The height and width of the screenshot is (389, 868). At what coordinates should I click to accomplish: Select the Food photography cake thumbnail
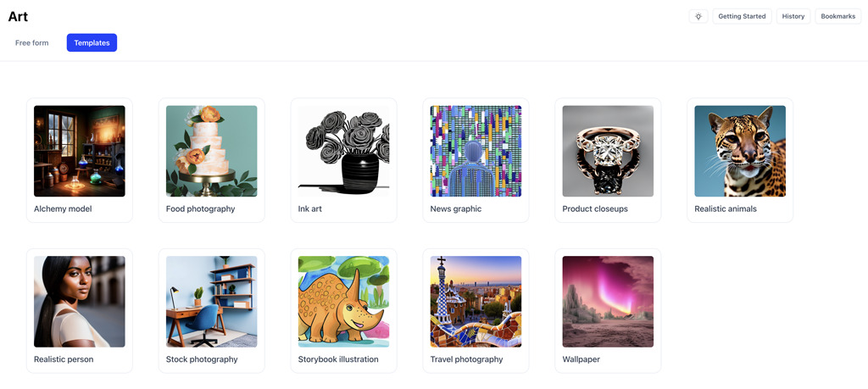tap(211, 151)
